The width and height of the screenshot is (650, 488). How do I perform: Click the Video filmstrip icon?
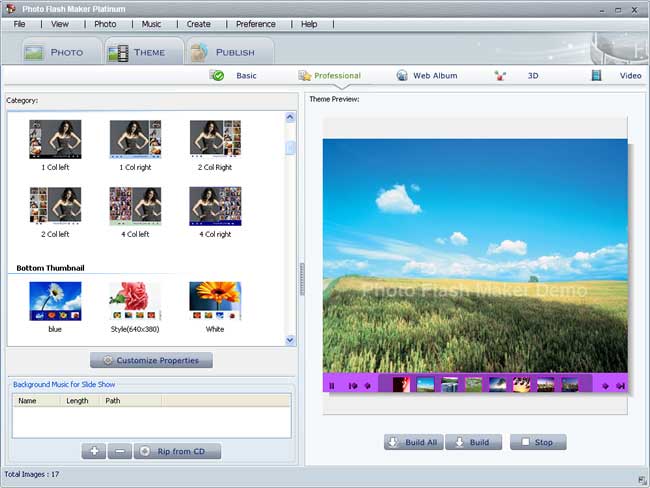(x=596, y=75)
